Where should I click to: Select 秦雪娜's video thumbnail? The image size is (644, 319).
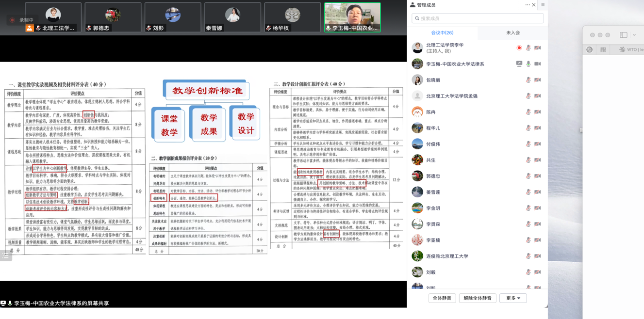point(232,17)
